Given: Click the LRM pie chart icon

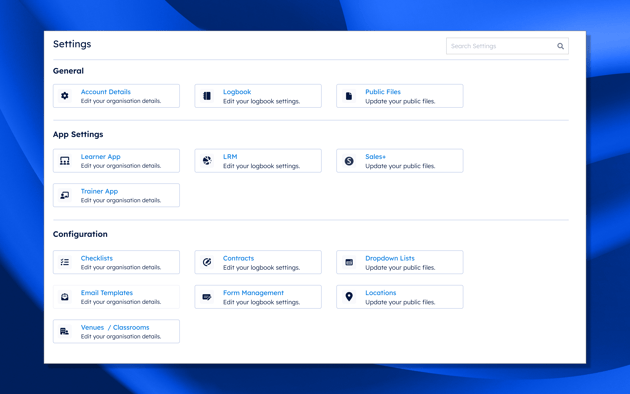Looking at the screenshot, I should (x=207, y=161).
